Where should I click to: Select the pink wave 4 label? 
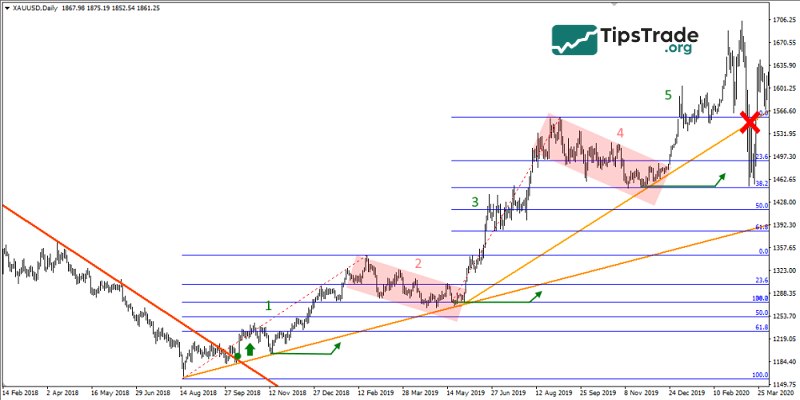620,132
